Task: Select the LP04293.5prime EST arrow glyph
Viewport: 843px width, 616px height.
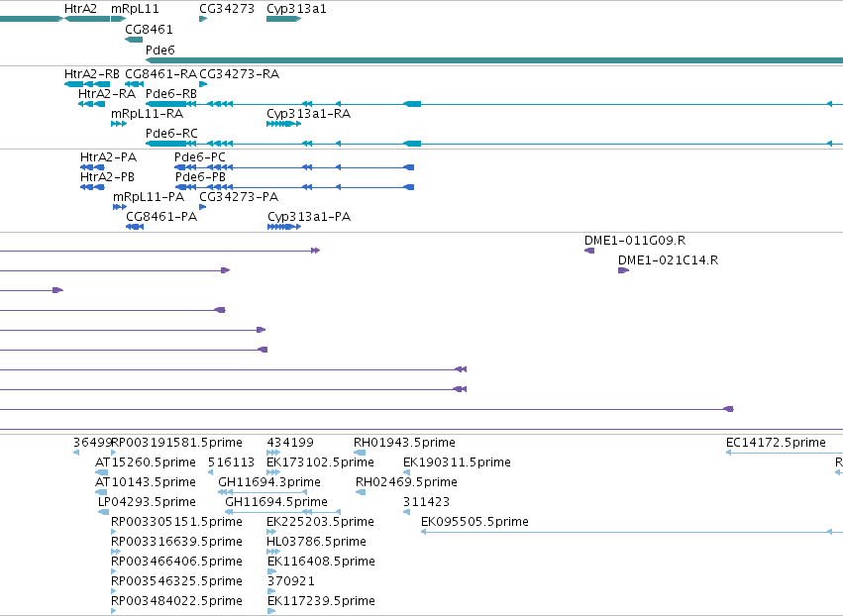Action: point(103,512)
